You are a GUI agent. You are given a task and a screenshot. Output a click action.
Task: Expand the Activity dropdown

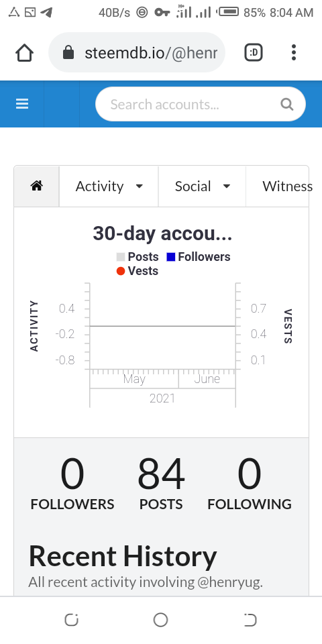click(109, 186)
